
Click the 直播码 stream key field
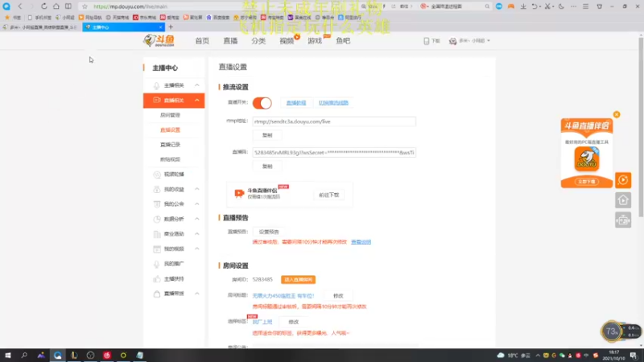[x=334, y=152]
